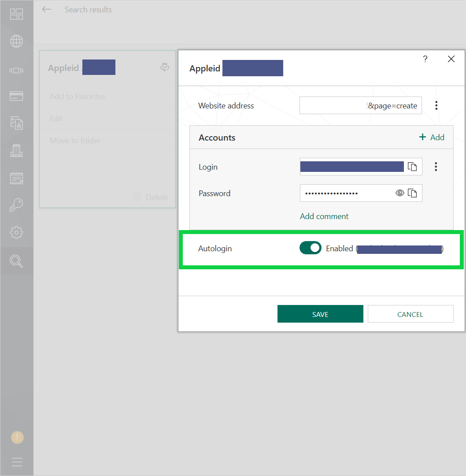Go back with the arrow next to Search results

(x=46, y=9)
